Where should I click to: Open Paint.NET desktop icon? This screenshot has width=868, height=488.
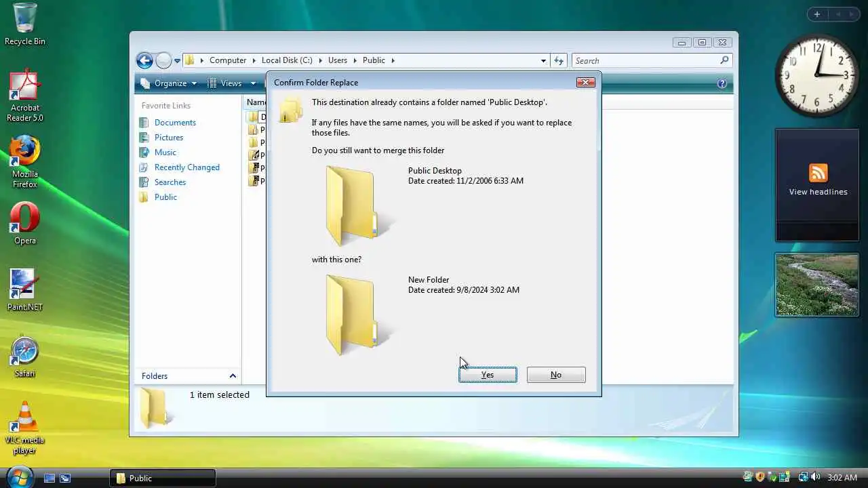click(25, 290)
